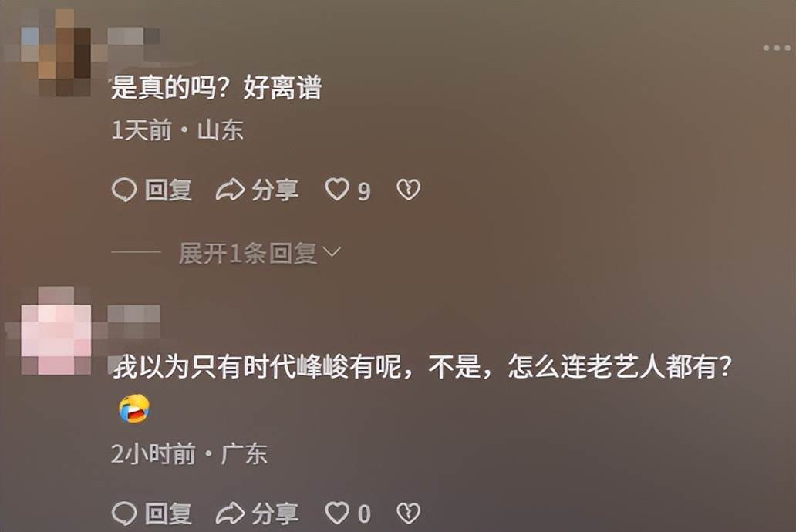Like the comment with 9 likes
Viewport: 796px width, 532px height.
click(x=337, y=190)
